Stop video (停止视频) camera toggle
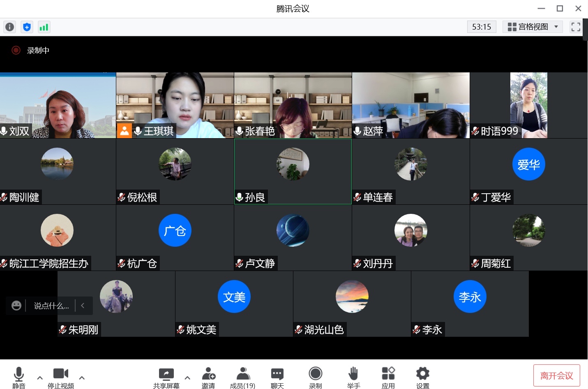Image resolution: width=588 pixels, height=389 pixels. click(x=61, y=377)
